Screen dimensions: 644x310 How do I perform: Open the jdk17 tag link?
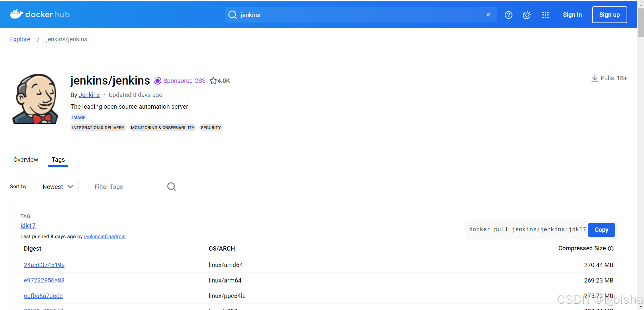pos(28,226)
